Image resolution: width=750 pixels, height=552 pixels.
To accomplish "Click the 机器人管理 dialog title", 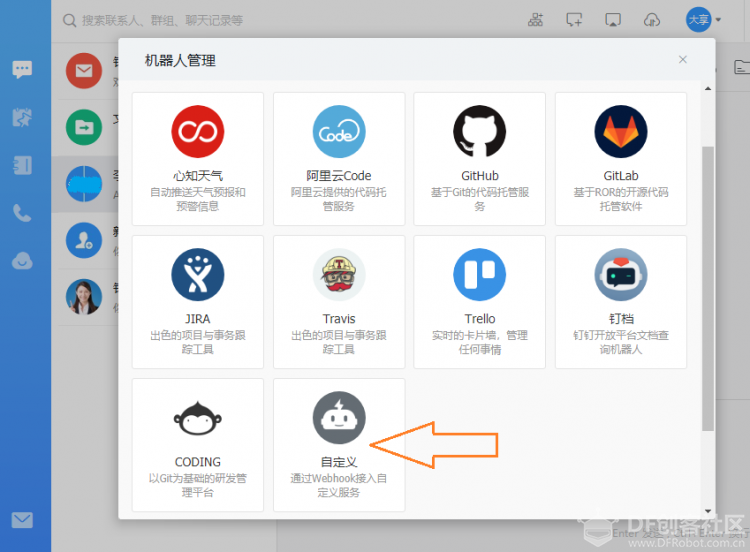I will 180,61.
